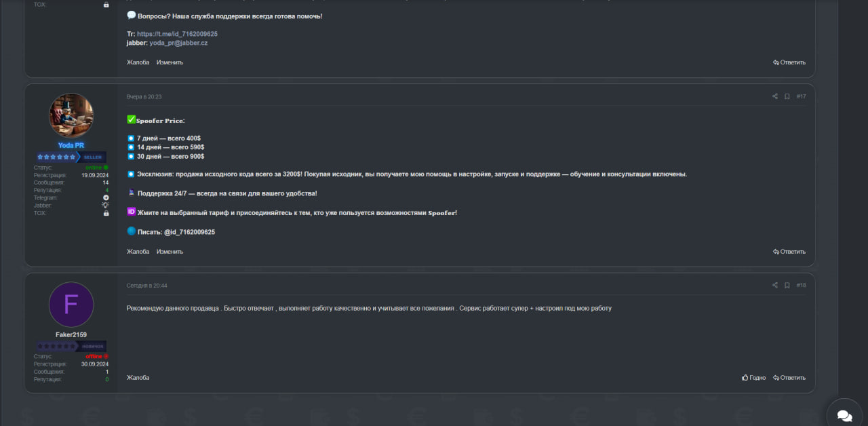Click the share icon on post #18
Viewport: 868px width, 426px height.
click(775, 286)
